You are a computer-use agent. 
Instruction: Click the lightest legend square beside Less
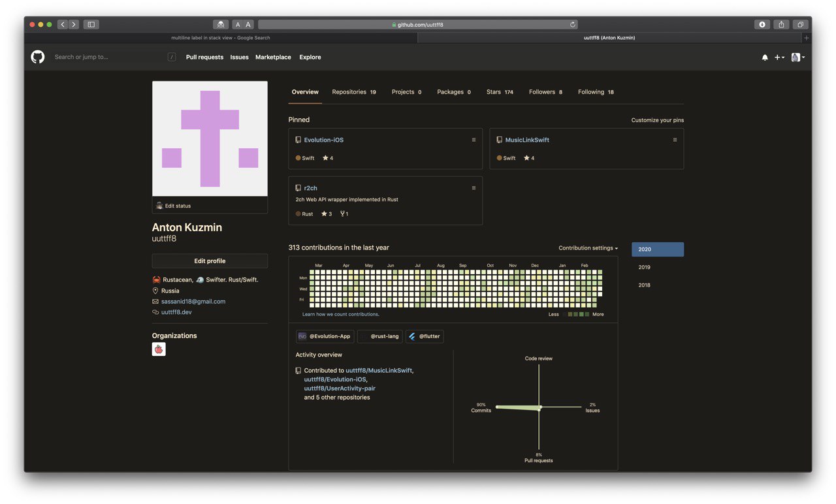(x=566, y=315)
